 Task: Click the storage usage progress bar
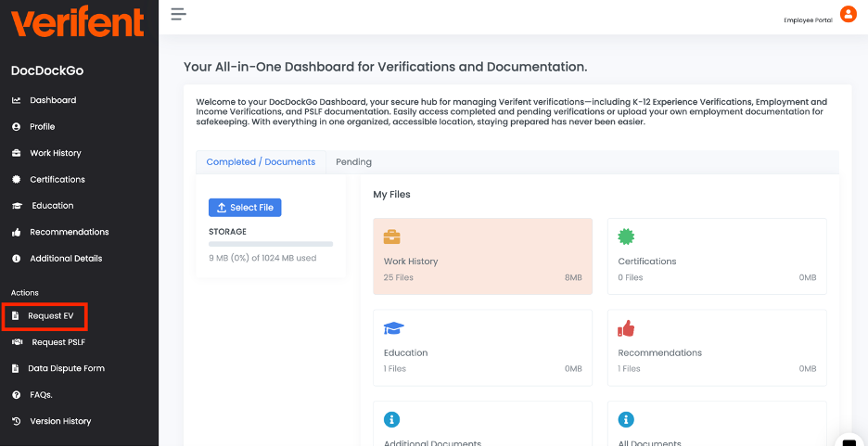270,244
